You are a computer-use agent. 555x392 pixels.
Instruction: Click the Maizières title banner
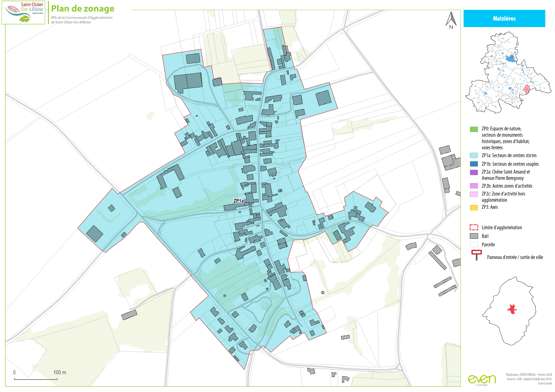point(504,18)
